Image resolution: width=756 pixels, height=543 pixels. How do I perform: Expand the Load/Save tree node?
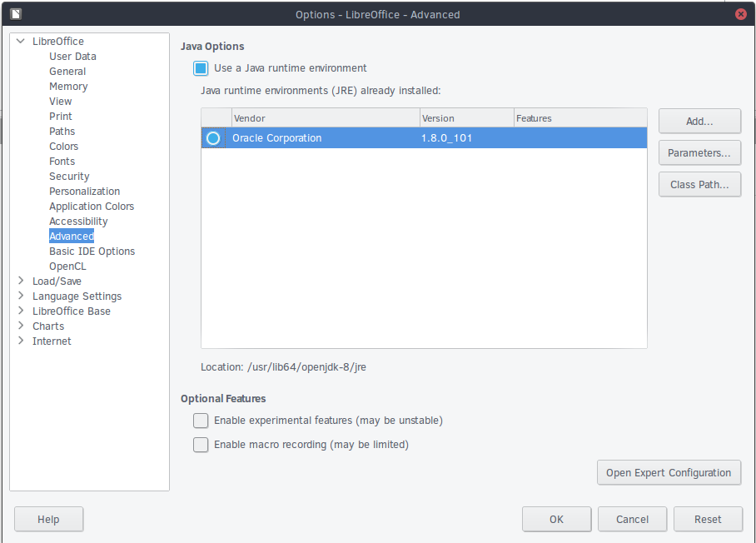pyautogui.click(x=21, y=281)
